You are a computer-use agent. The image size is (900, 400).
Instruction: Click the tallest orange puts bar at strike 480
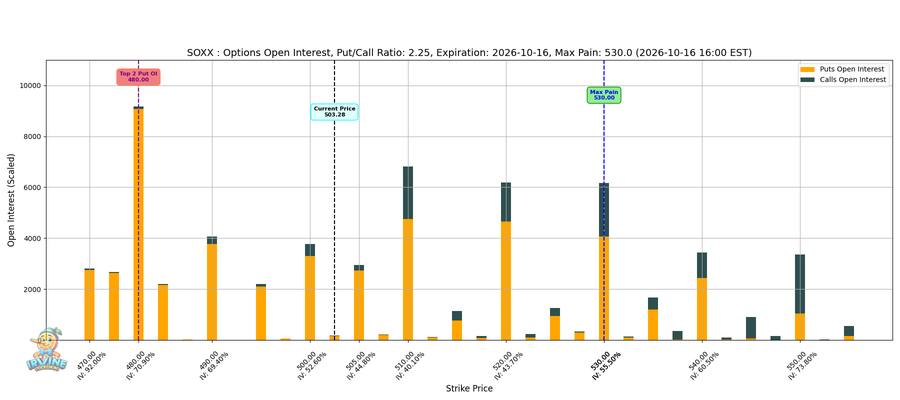pos(138,224)
